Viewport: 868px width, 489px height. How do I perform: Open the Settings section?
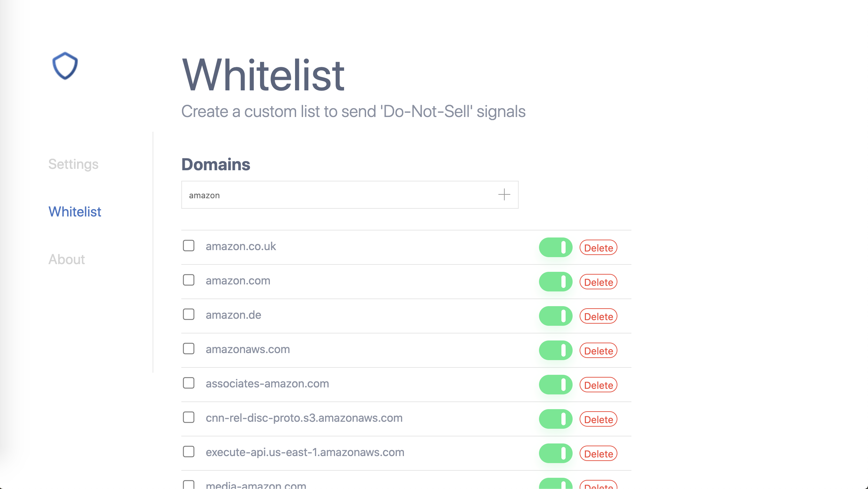pyautogui.click(x=73, y=164)
